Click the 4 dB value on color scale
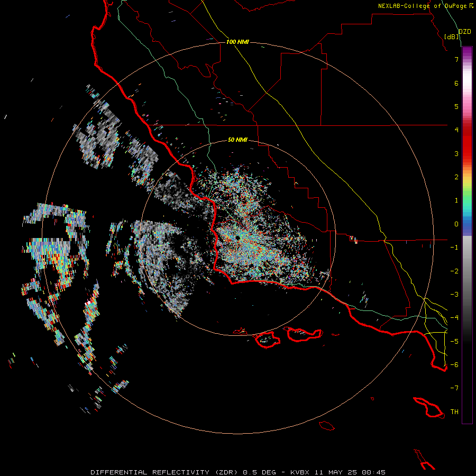Screen dimensions: 476x476 (456, 130)
